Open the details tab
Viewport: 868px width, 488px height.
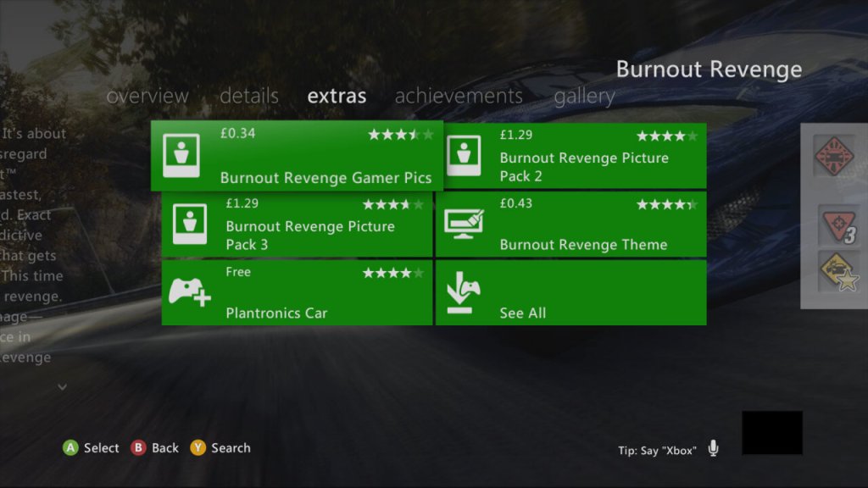pyautogui.click(x=249, y=97)
